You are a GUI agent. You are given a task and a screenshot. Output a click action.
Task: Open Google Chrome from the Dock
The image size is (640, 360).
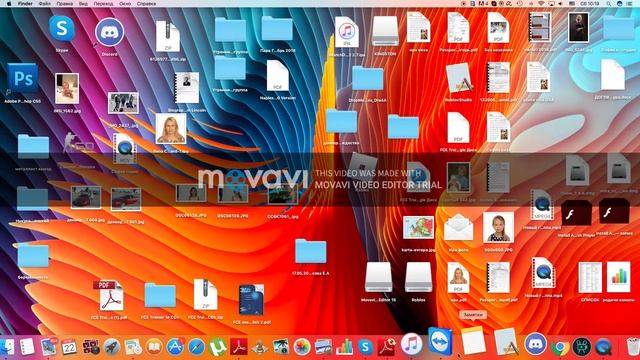560,347
